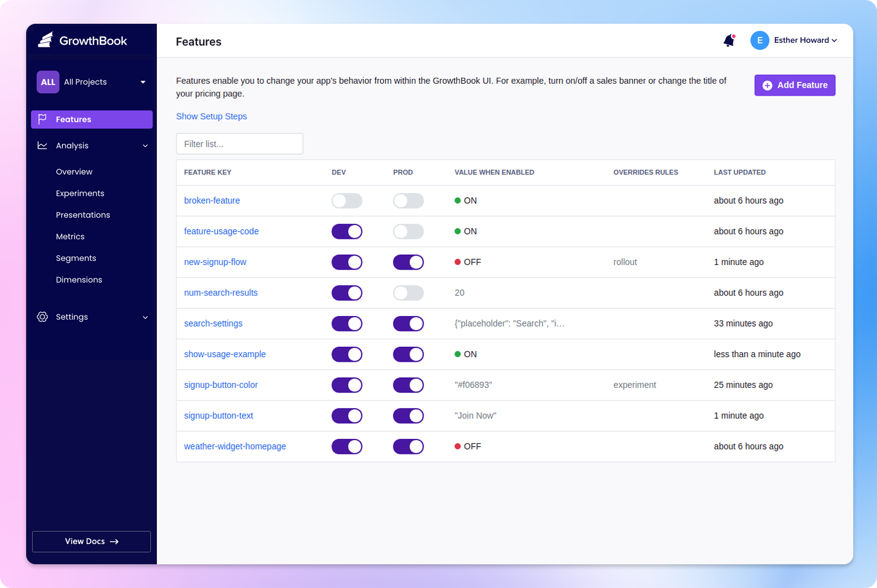Toggle DEV off for search-settings
This screenshot has height=588, width=877.
[x=346, y=323]
